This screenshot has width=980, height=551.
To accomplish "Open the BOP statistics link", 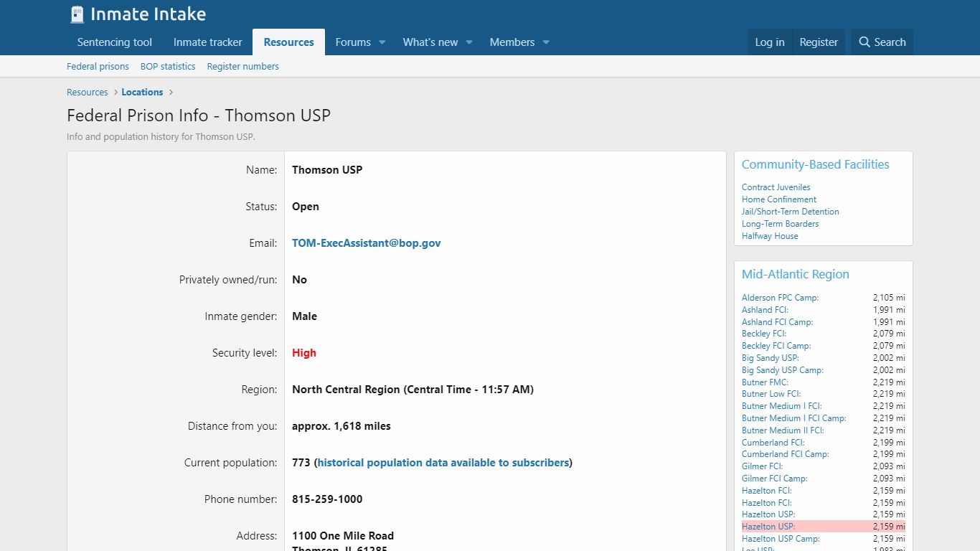I will (168, 66).
